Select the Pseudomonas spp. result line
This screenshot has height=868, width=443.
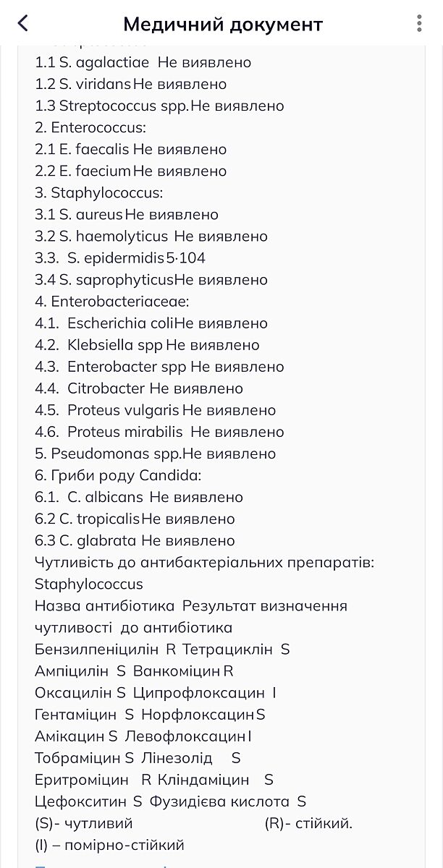(155, 454)
